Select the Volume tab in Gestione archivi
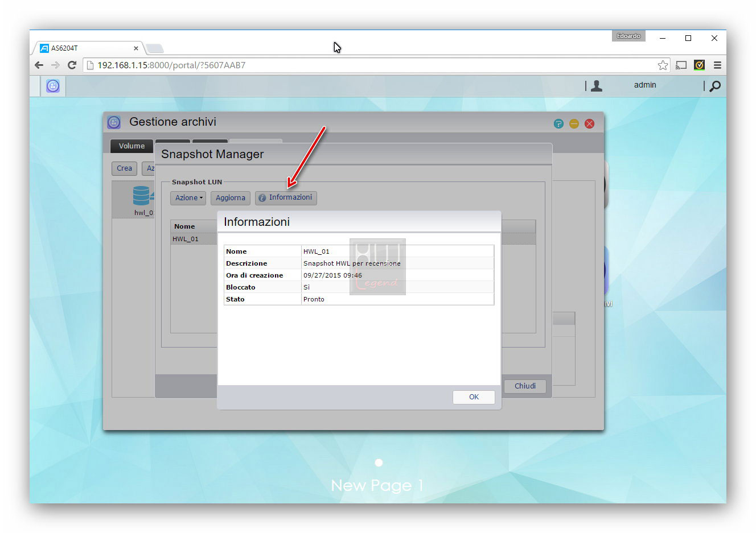Viewport: 756px width, 533px height. click(132, 146)
